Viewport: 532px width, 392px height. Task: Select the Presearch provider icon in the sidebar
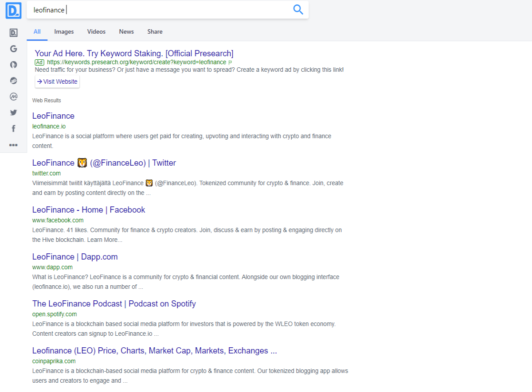coord(13,33)
